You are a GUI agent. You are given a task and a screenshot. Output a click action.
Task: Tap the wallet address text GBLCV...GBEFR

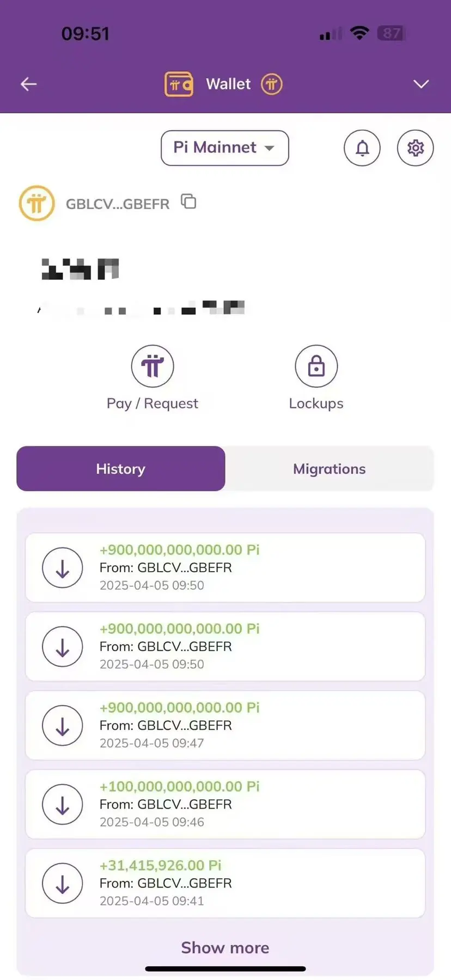click(118, 204)
